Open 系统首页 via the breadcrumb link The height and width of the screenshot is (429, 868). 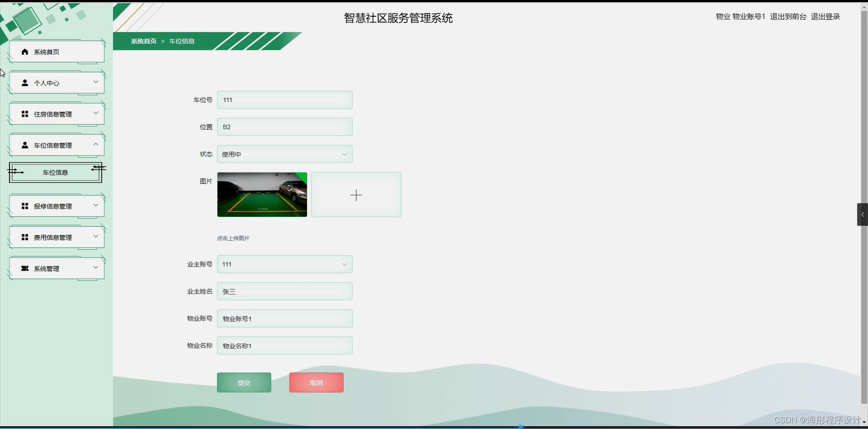pos(143,41)
